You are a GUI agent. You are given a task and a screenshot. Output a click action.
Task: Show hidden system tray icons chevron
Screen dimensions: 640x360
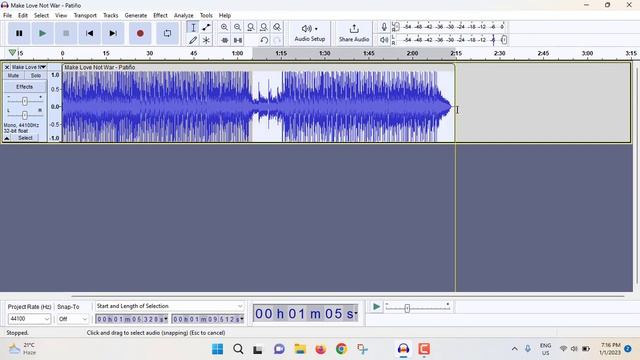point(514,349)
